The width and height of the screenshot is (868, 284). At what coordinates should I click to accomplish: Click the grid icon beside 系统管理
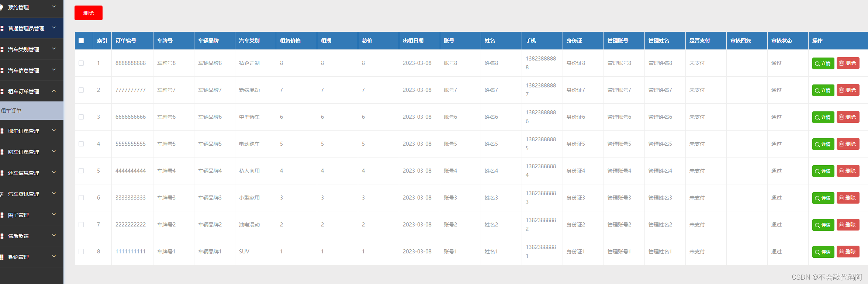click(x=2, y=257)
